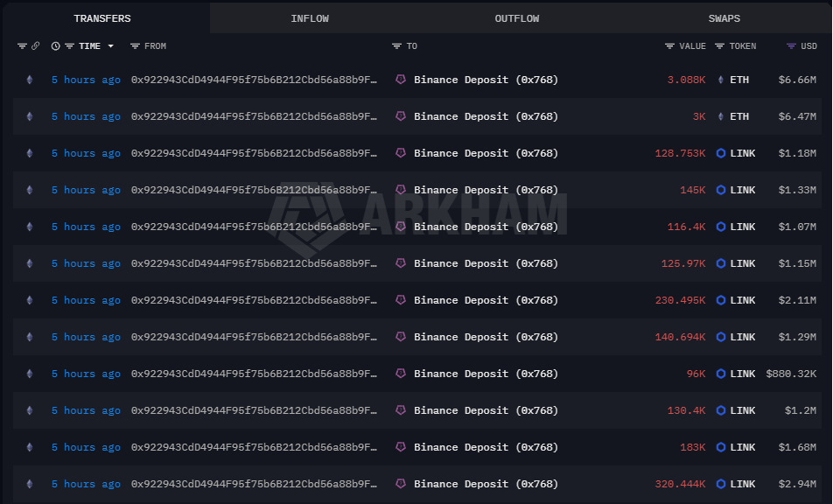
Task: Expand the TIME sort dropdown arrow
Action: 110,46
